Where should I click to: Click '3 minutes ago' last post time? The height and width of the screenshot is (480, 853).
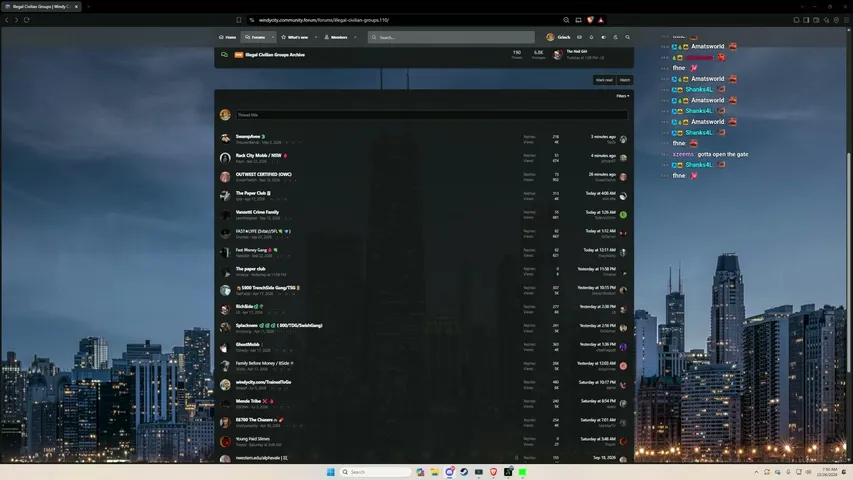[x=603, y=137]
